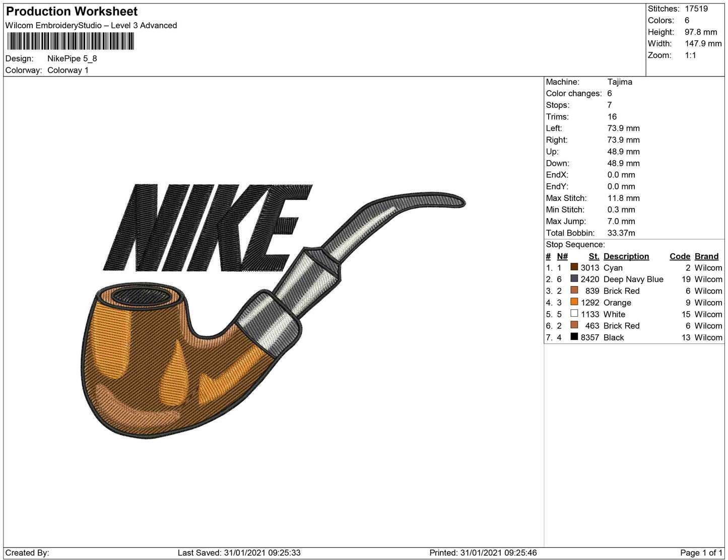Click the 'Left:' label
This screenshot has width=728, height=560.
(554, 128)
